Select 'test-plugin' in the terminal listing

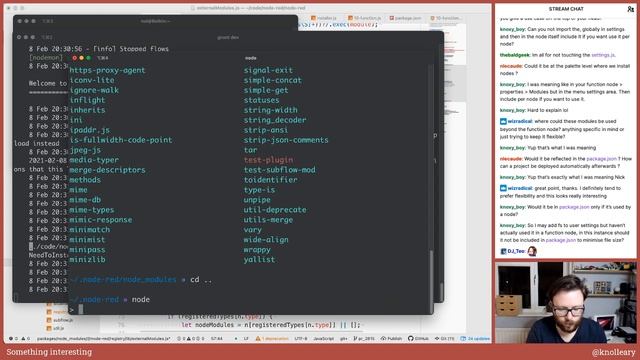click(x=269, y=160)
